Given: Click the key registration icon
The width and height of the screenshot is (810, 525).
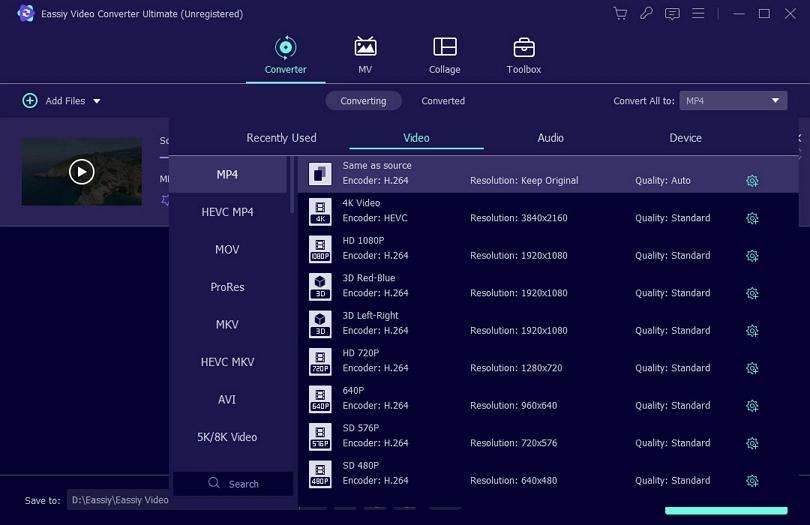Looking at the screenshot, I should [646, 14].
